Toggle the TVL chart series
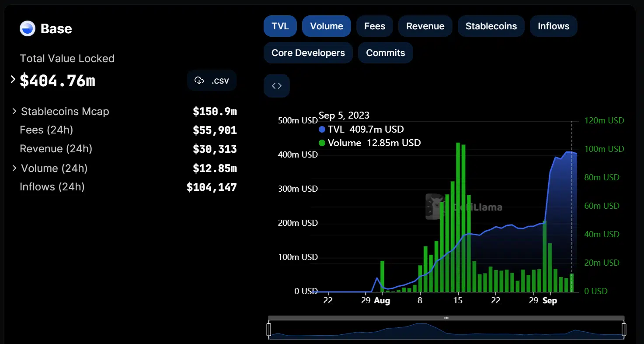 (x=280, y=26)
